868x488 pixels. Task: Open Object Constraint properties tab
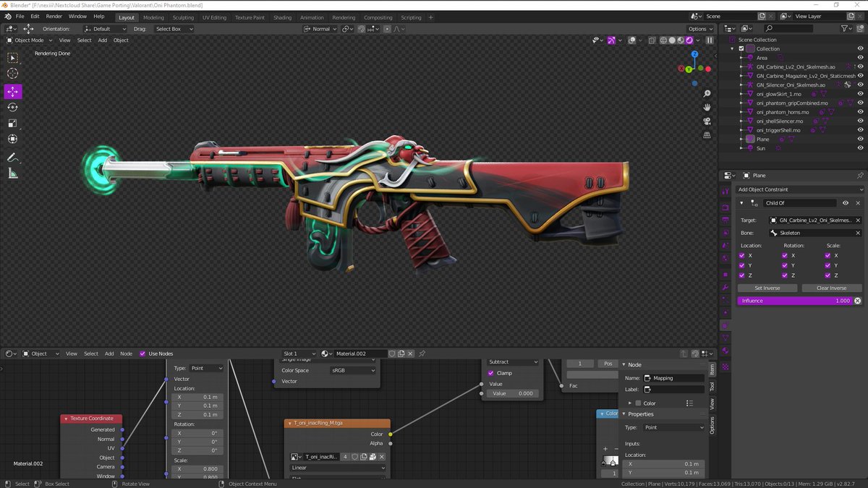(x=726, y=325)
